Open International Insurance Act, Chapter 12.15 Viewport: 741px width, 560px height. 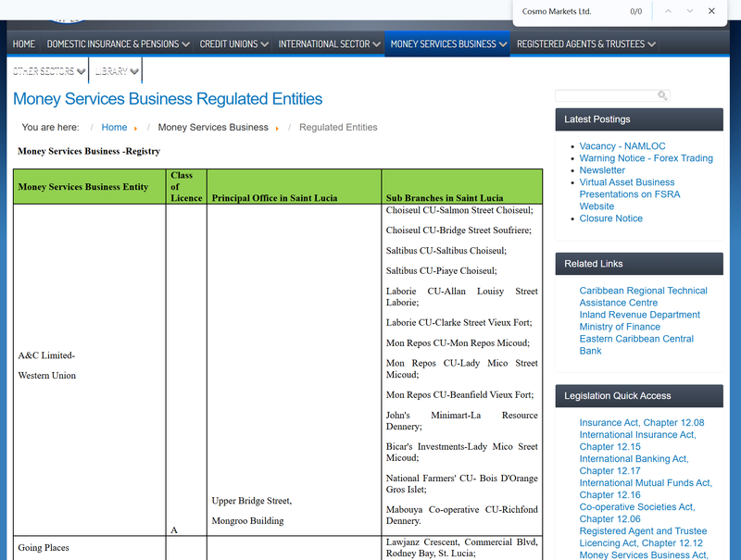(637, 441)
